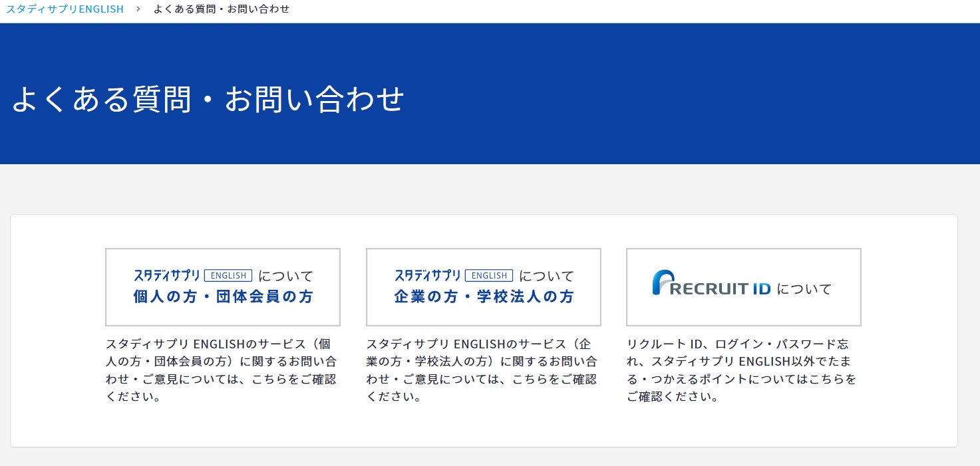This screenshot has width=980, height=466.
Task: Open the 企業の方・学校法人の方 card
Action: [x=484, y=287]
